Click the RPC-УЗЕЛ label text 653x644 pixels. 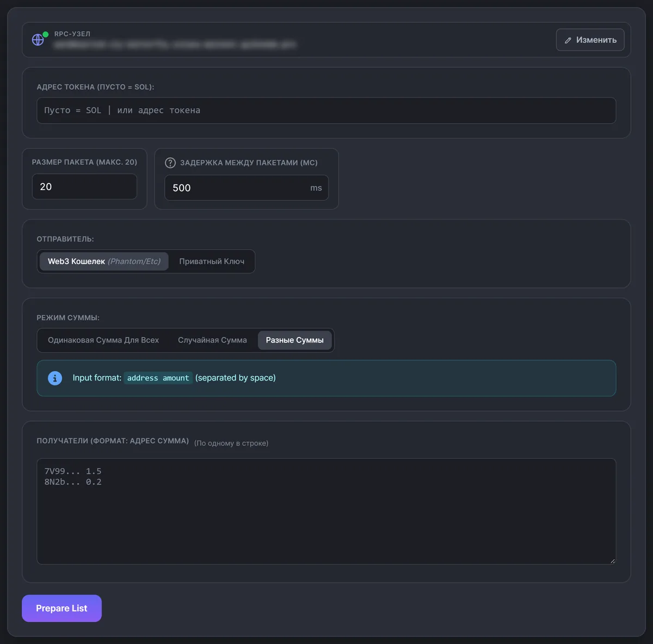coord(72,34)
